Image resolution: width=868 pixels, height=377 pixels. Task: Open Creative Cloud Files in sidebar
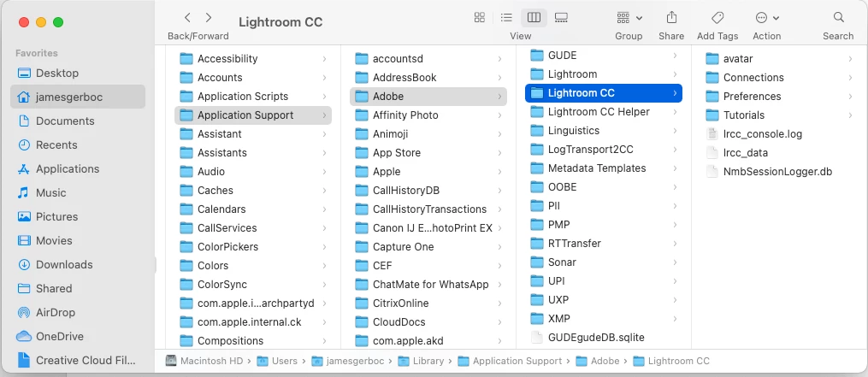pyautogui.click(x=78, y=361)
